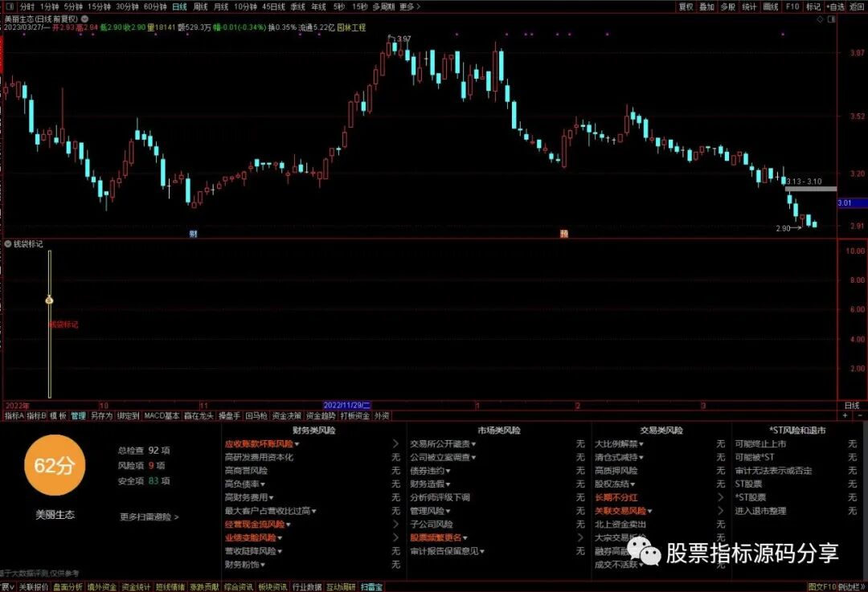The width and height of the screenshot is (868, 592).
Task: Open 多股 multi-stock view
Action: (x=728, y=6)
